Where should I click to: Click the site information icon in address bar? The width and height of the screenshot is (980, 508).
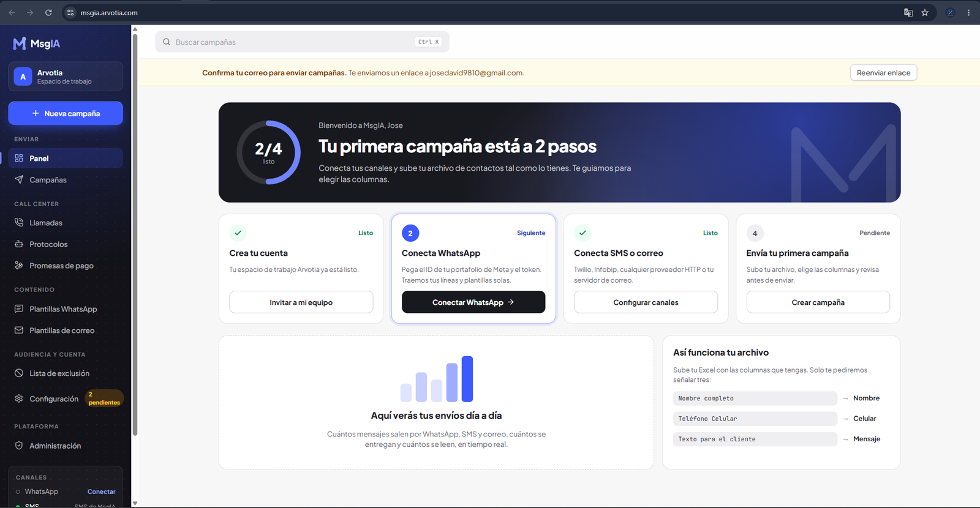[x=70, y=12]
